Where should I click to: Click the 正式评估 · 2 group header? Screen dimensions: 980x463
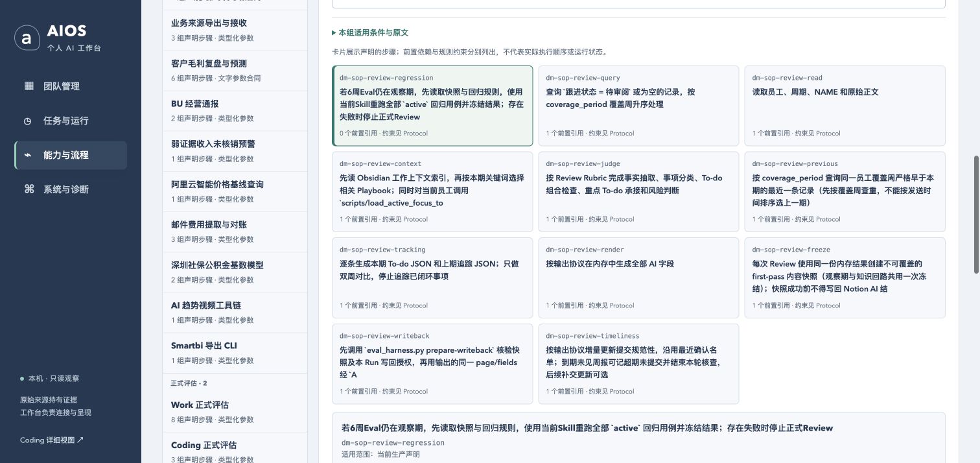[x=189, y=383]
